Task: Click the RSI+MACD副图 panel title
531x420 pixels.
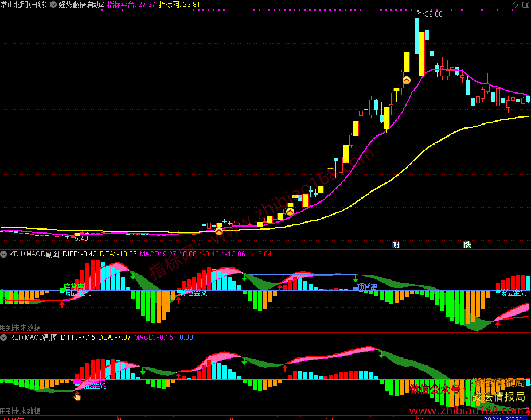Action: tap(33, 337)
